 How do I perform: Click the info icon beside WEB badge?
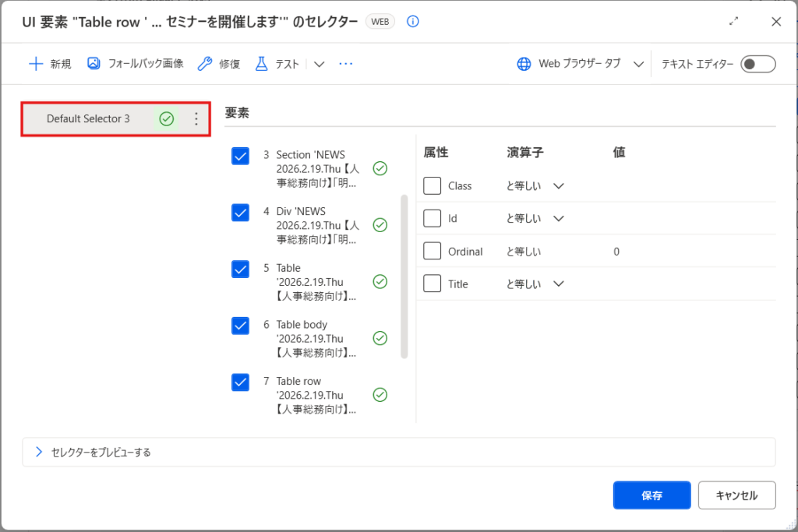tap(413, 22)
